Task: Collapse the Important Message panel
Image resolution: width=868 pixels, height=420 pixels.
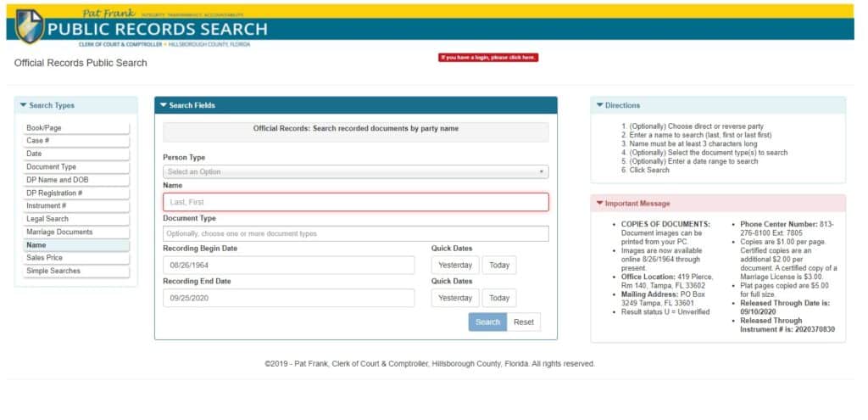Action: 717,204
